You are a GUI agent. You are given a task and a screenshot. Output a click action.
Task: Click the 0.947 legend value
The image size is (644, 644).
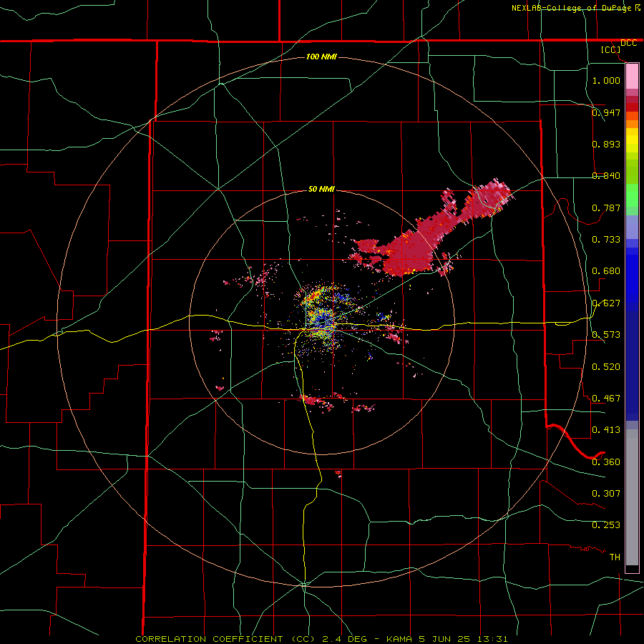click(606, 112)
